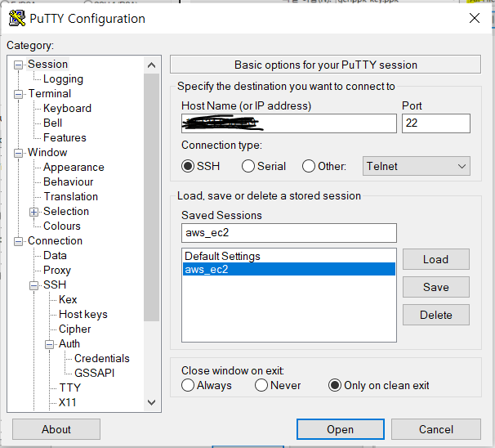495x448 pixels.
Task: Click the Host Name input field
Action: tap(289, 123)
